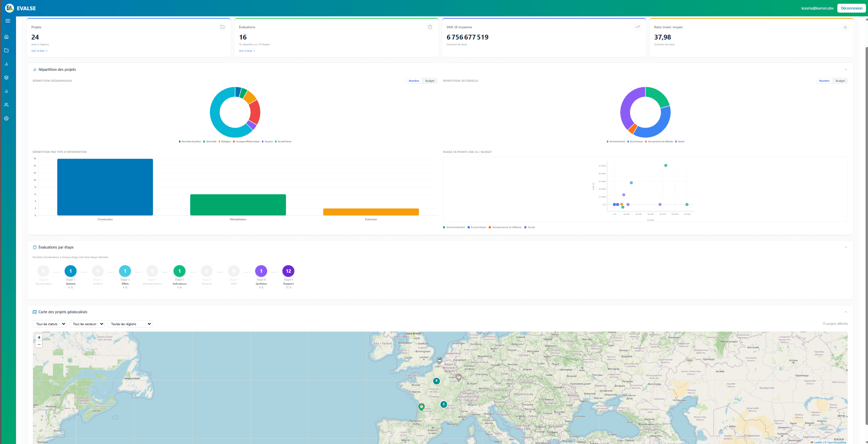Open the Tous les statuts dropdown
The width and height of the screenshot is (868, 444).
(x=50, y=324)
